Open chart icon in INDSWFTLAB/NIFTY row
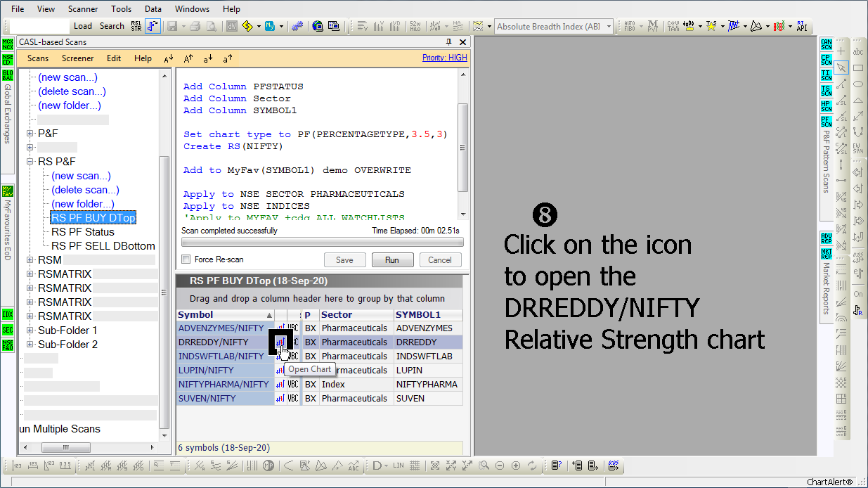 tap(280, 357)
